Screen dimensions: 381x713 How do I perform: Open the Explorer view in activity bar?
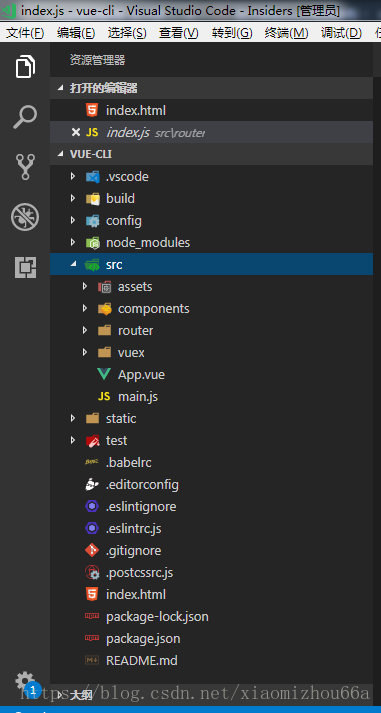pos(25,67)
